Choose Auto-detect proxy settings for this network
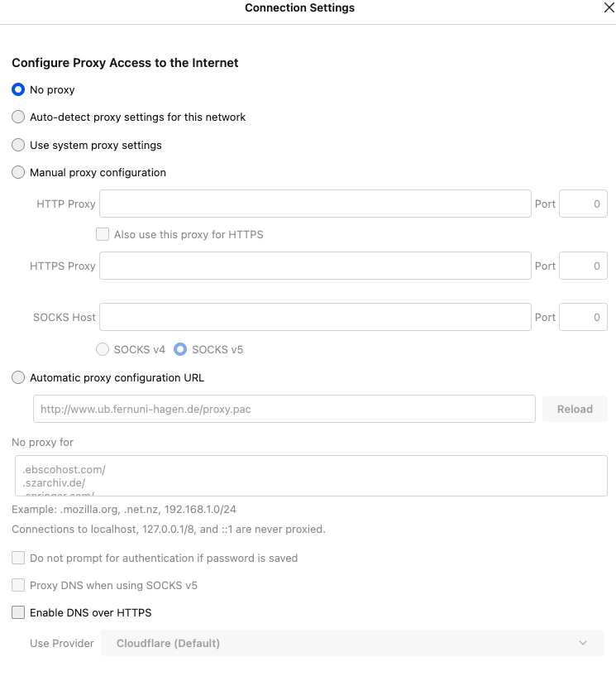 coord(18,117)
